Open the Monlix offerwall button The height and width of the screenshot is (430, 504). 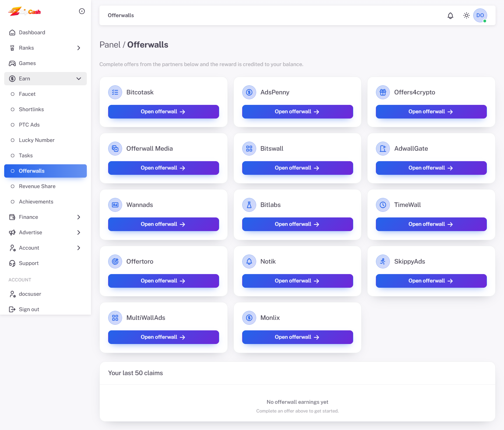pyautogui.click(x=297, y=337)
